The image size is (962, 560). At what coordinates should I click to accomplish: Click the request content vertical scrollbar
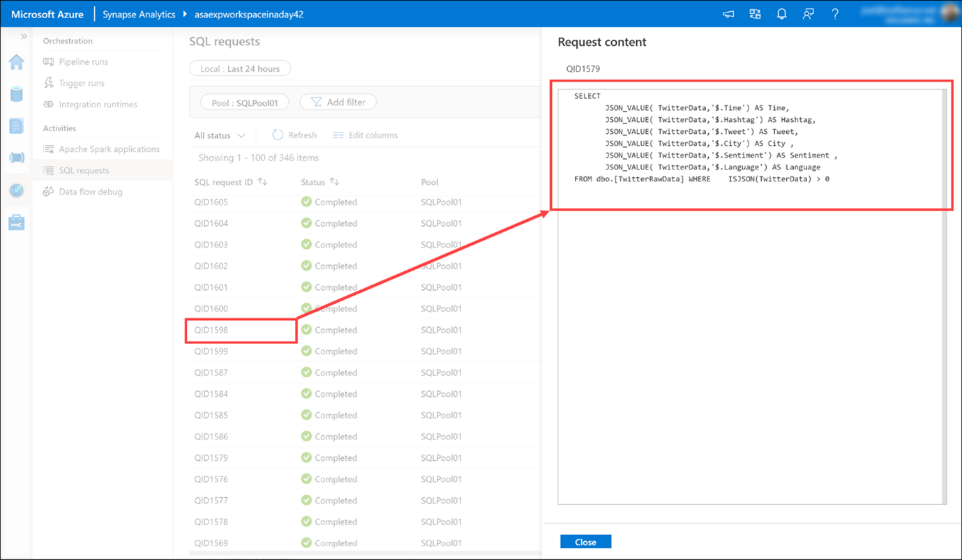(944, 296)
